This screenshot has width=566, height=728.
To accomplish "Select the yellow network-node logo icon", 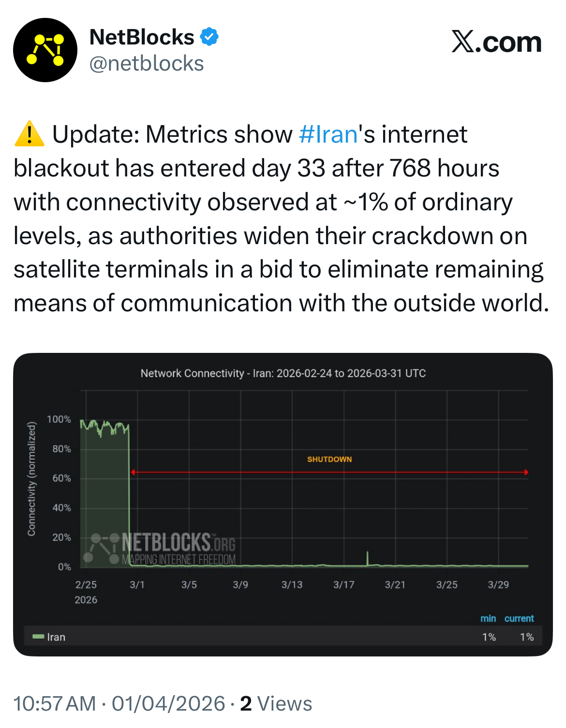I will point(46,48).
